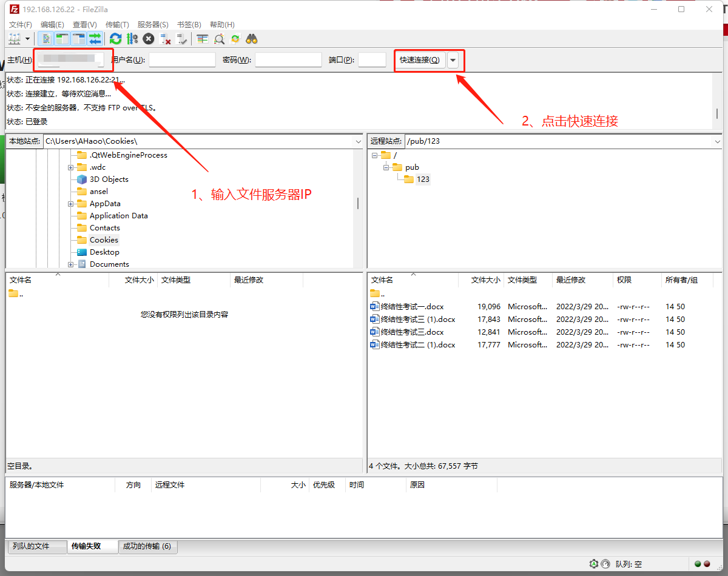Collapse the remote pub folder node
This screenshot has width=728, height=576.
386,167
